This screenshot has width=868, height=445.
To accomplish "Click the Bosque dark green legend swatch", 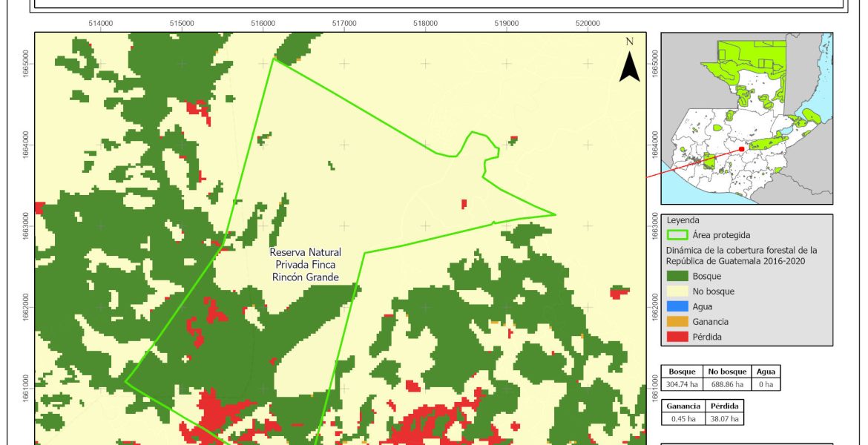I will pos(678,277).
